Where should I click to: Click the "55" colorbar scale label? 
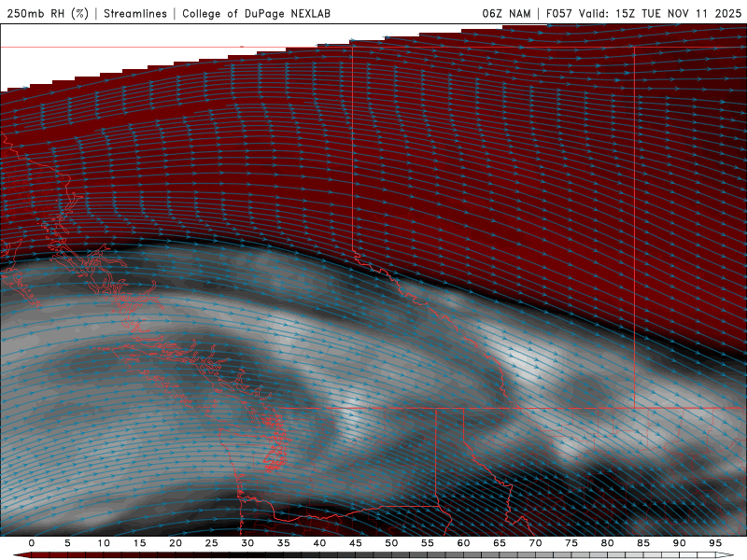coord(428,543)
